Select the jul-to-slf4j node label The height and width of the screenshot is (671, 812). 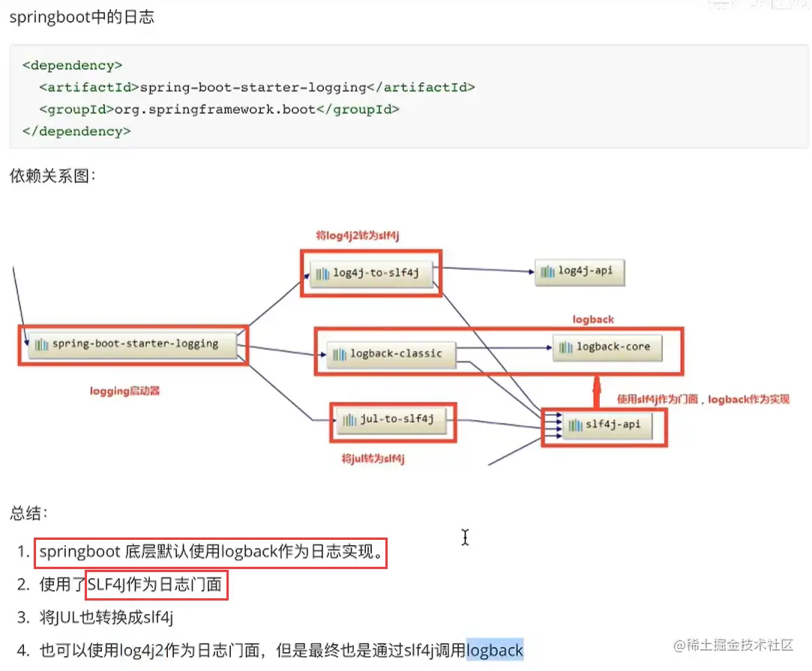click(x=397, y=418)
